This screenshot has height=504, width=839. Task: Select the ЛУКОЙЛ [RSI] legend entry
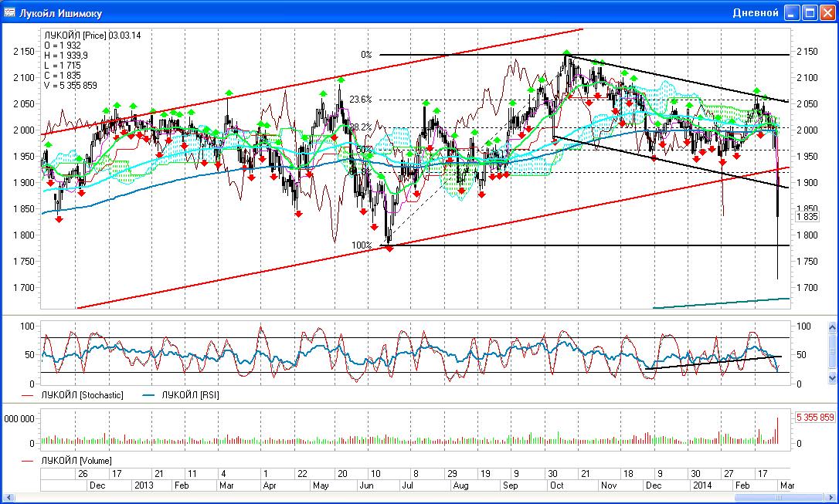[x=190, y=395]
